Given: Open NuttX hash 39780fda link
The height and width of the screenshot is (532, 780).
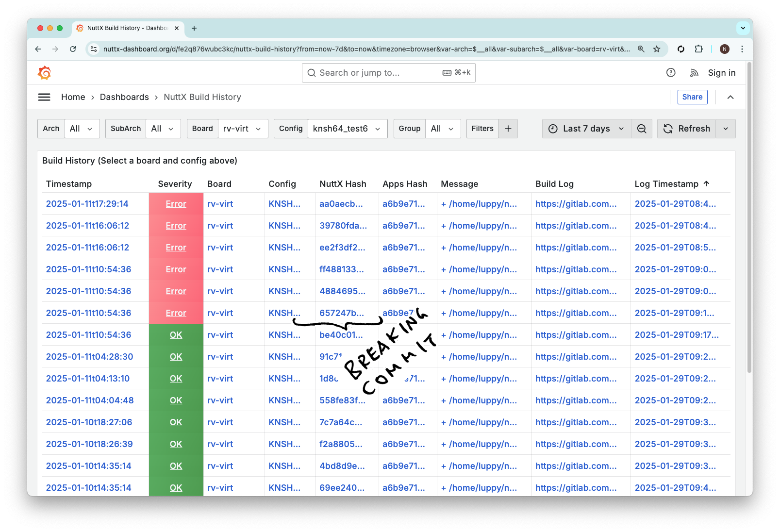Looking at the screenshot, I should click(343, 226).
